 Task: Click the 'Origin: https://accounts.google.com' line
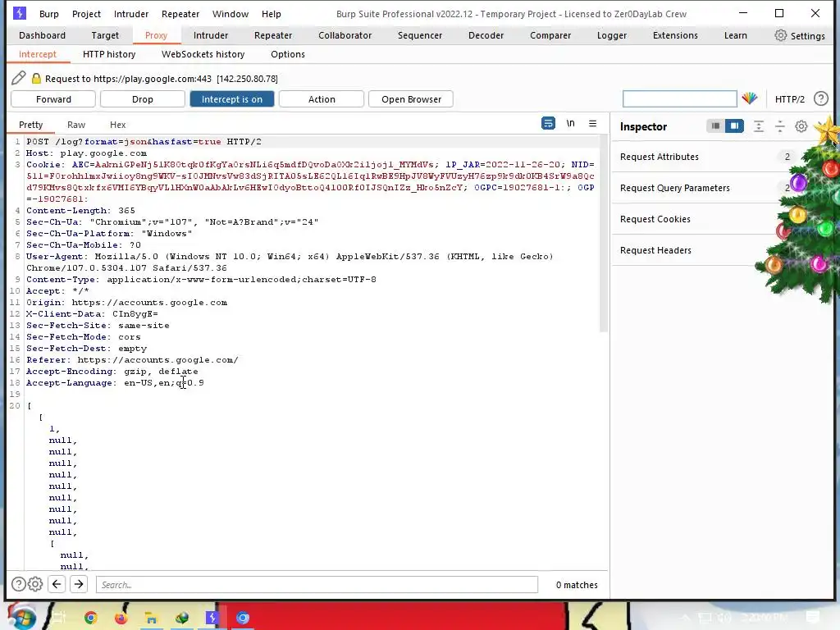pos(127,302)
